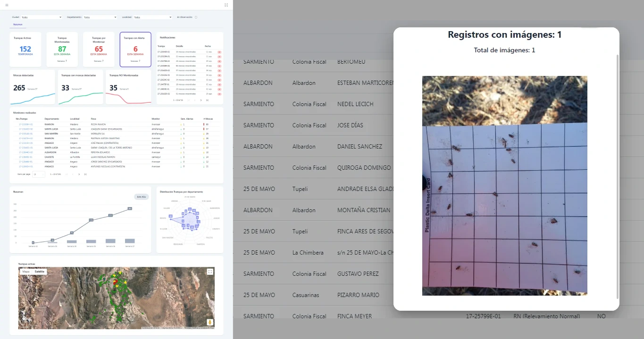Viewport: 644px width, 339px height.
Task: Toggle map fullscreen view button
Action: tap(210, 272)
